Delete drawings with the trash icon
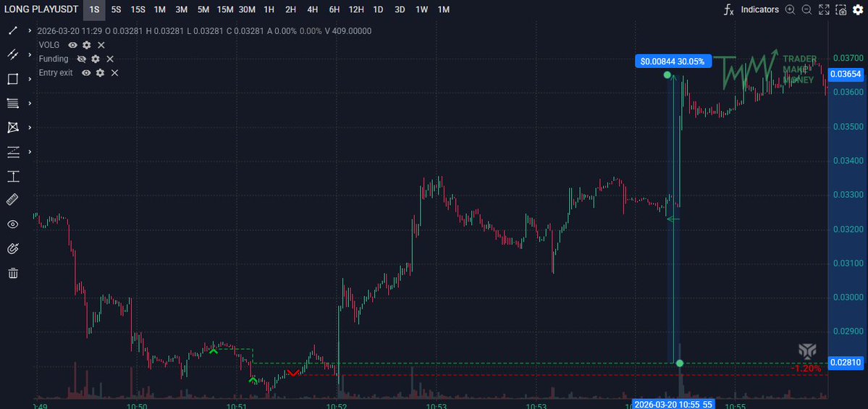This screenshot has width=868, height=409. coord(13,273)
